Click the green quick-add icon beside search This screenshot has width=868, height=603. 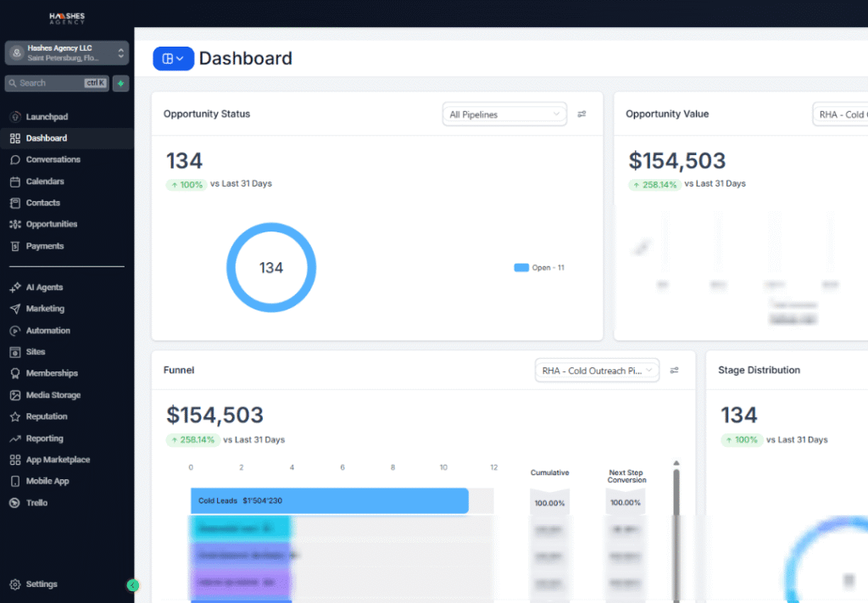click(121, 83)
